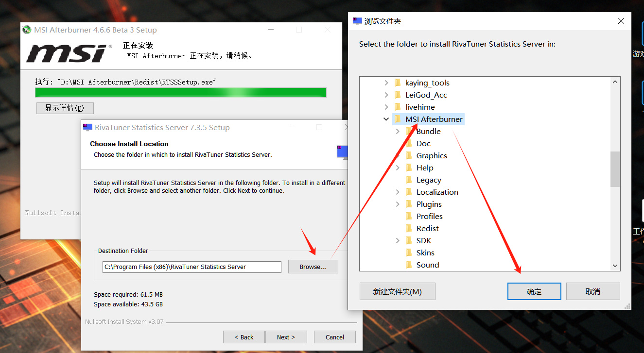Expand the kaying_tools folder node
Image resolution: width=644 pixels, height=353 pixels.
pyautogui.click(x=386, y=83)
